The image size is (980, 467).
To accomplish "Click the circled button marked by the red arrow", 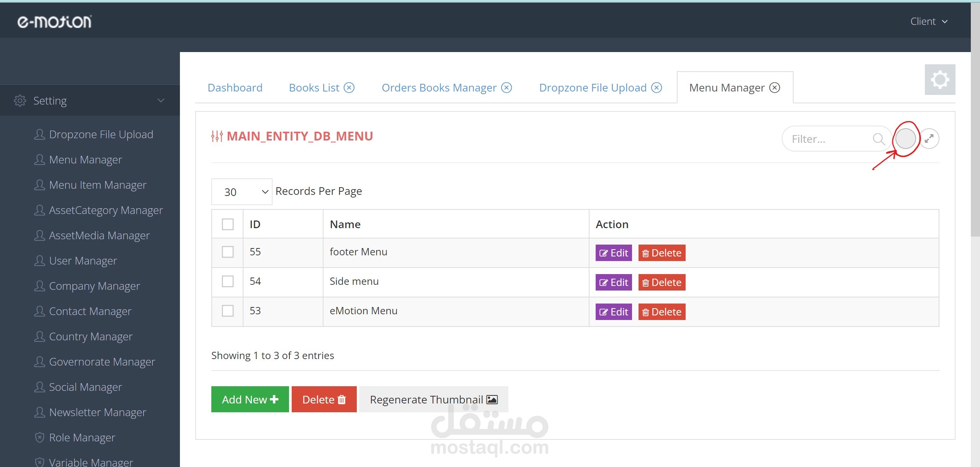I will [x=906, y=138].
